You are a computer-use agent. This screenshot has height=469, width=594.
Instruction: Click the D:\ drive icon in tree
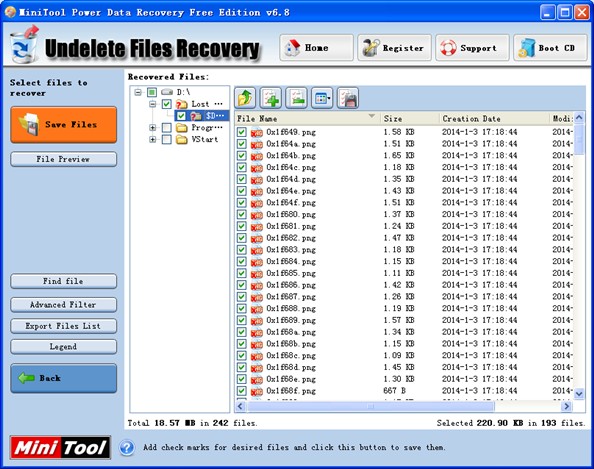(x=167, y=92)
